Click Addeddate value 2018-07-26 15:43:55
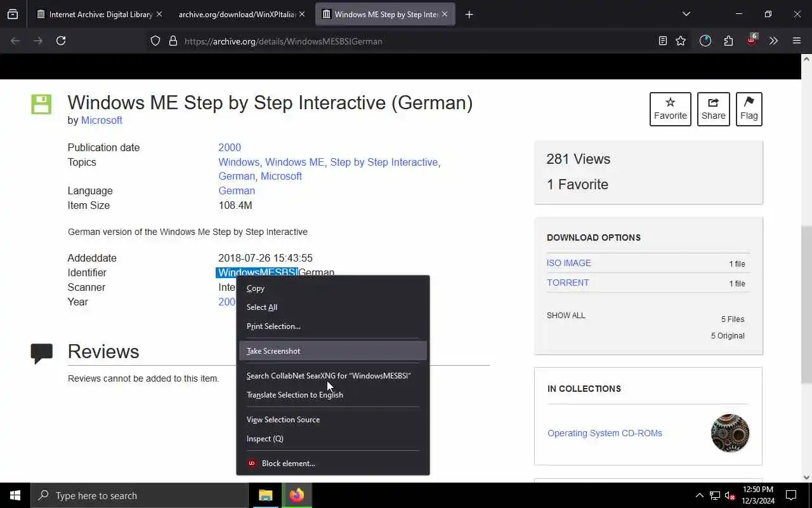The height and width of the screenshot is (508, 812). point(265,258)
